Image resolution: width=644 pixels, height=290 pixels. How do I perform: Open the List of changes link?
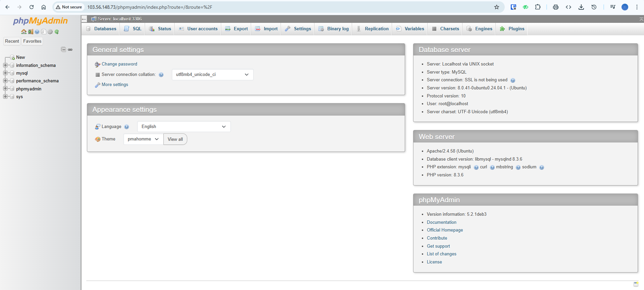pyautogui.click(x=442, y=254)
